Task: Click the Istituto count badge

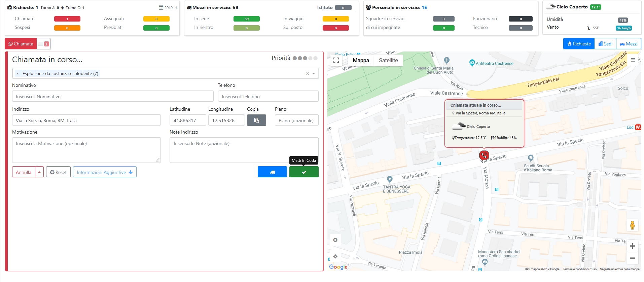Action: [343, 8]
